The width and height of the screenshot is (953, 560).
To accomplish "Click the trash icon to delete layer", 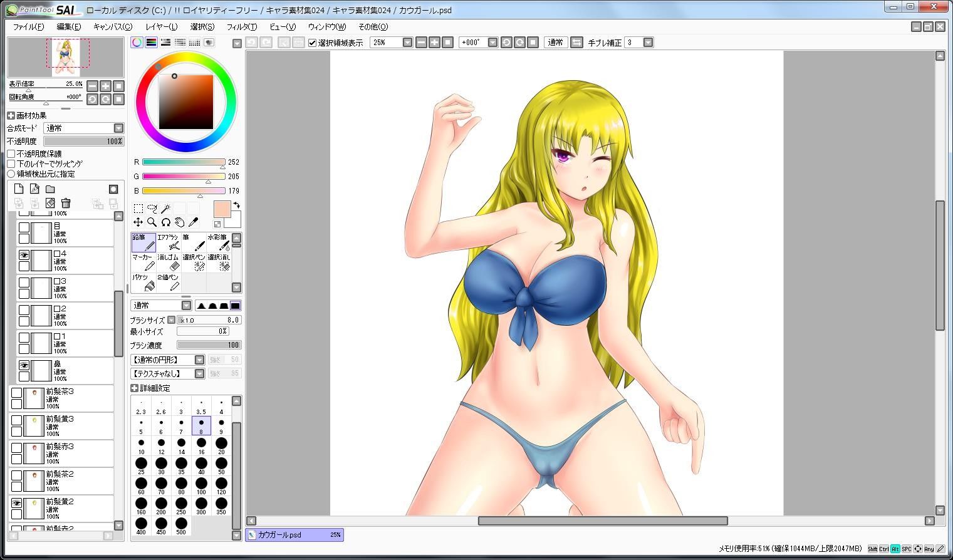I will [x=66, y=203].
